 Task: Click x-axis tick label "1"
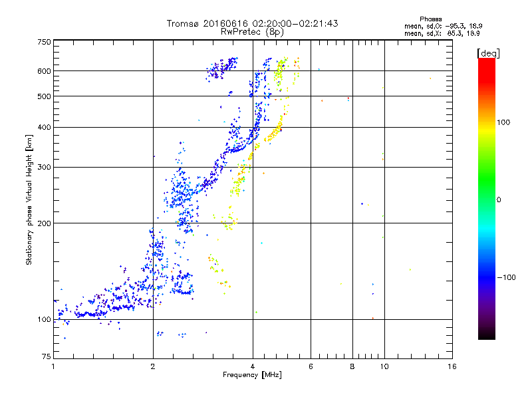53,366
